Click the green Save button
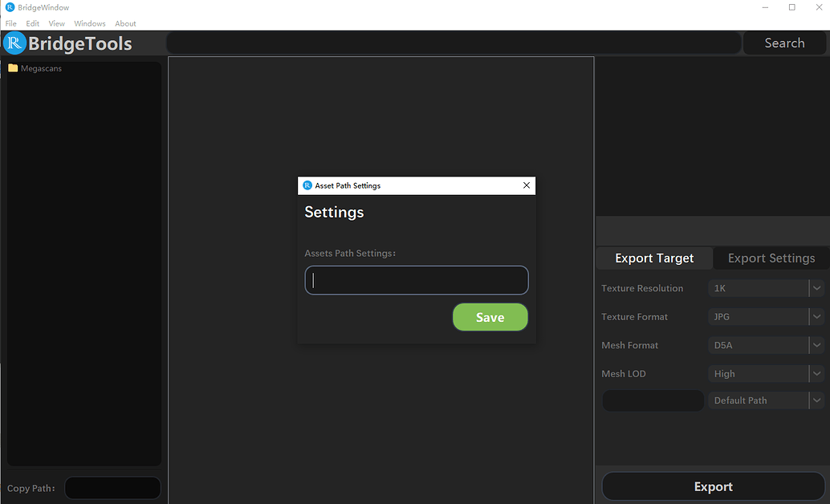 click(x=490, y=317)
